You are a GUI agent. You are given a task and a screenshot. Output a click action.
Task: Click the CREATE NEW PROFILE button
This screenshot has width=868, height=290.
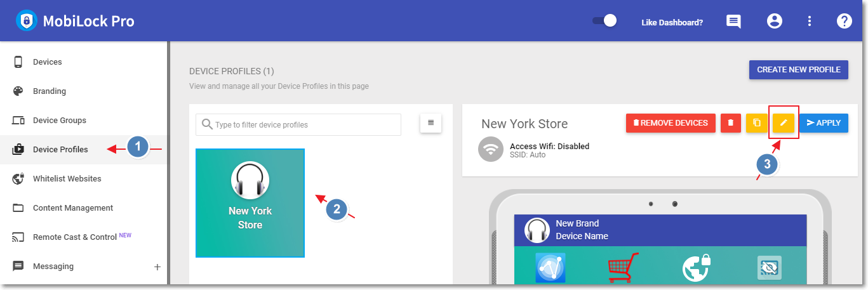(799, 70)
